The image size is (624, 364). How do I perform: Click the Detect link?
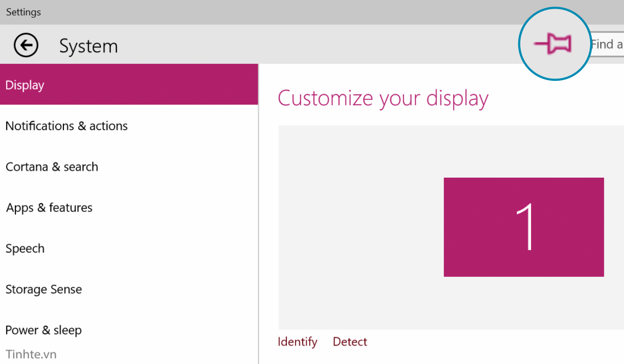point(350,342)
